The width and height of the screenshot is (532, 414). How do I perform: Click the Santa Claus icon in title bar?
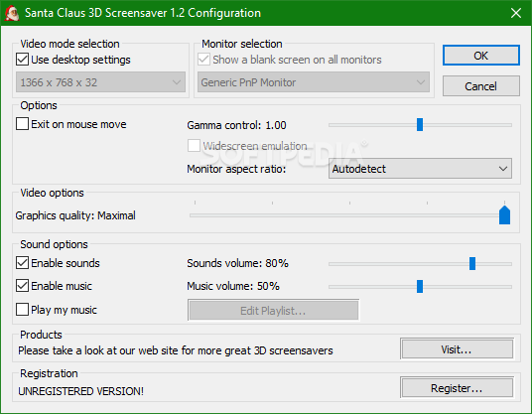12,13
